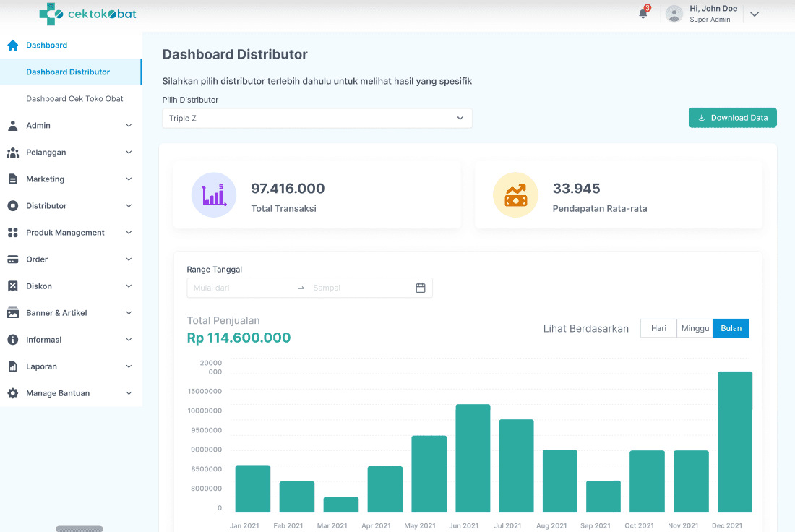The height and width of the screenshot is (532, 795).
Task: Switch the chart view to Hari
Action: point(658,328)
